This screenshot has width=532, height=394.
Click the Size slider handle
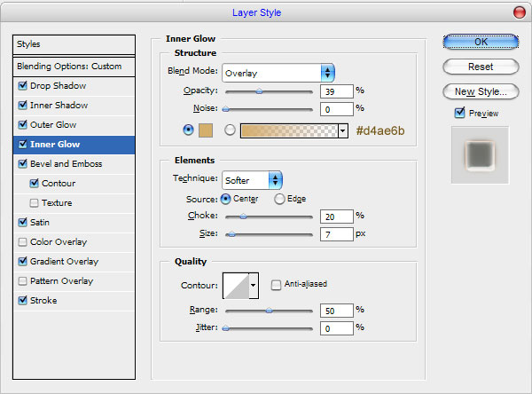point(231,234)
